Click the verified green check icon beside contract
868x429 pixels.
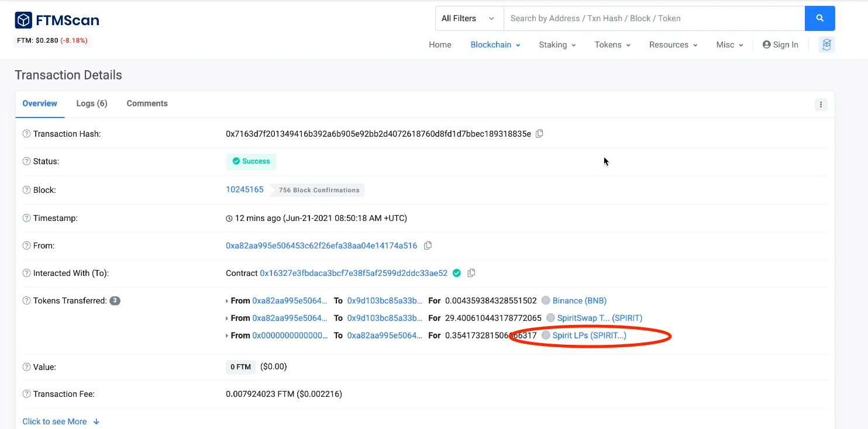tap(456, 273)
